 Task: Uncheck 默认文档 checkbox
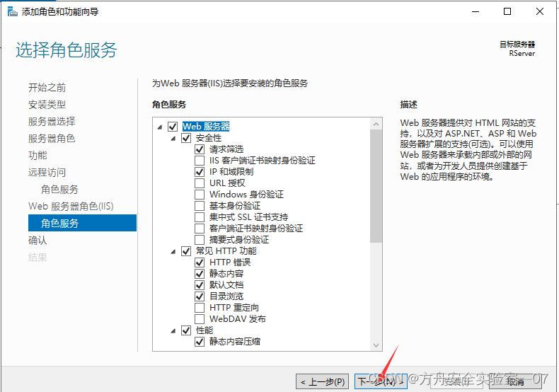click(x=200, y=285)
